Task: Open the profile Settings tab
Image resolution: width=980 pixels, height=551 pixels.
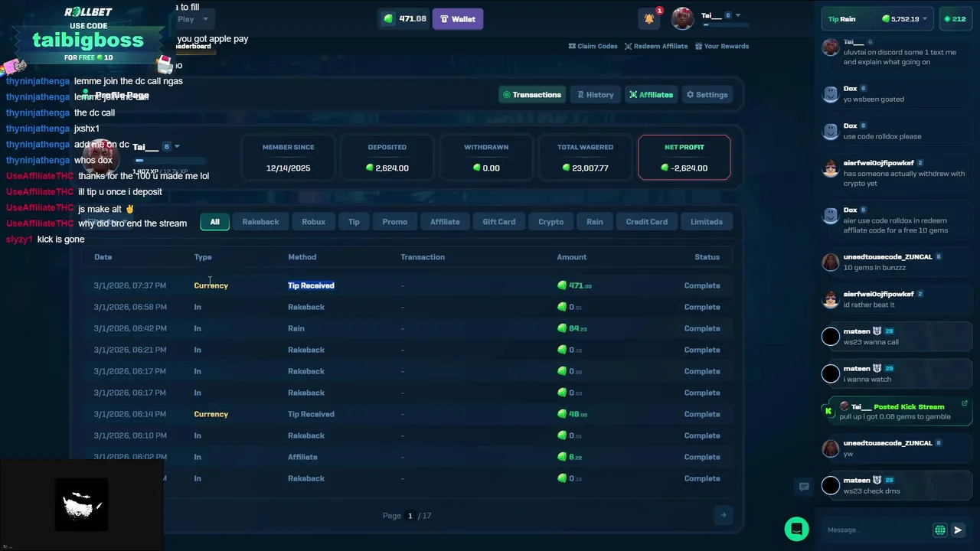Action: tap(707, 95)
